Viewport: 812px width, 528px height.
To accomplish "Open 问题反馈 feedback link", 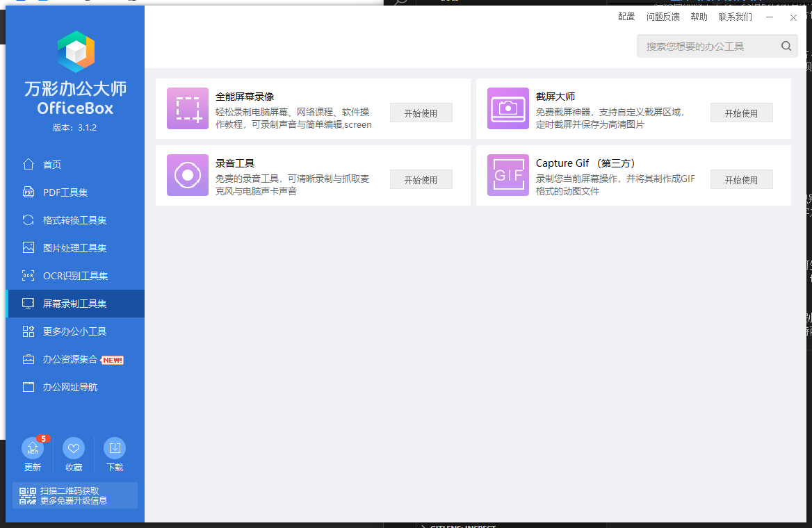I will click(x=663, y=17).
